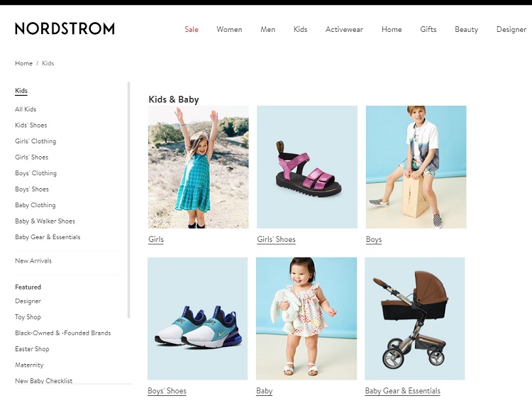Viewport: 532px width, 413px height.
Task: View New Arrivals in sidebar
Action: coord(33,260)
